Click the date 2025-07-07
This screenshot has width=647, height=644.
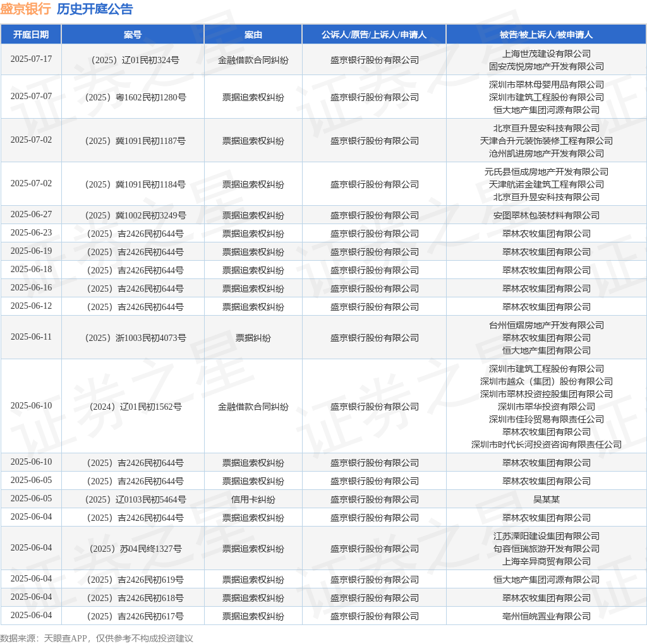(31, 96)
